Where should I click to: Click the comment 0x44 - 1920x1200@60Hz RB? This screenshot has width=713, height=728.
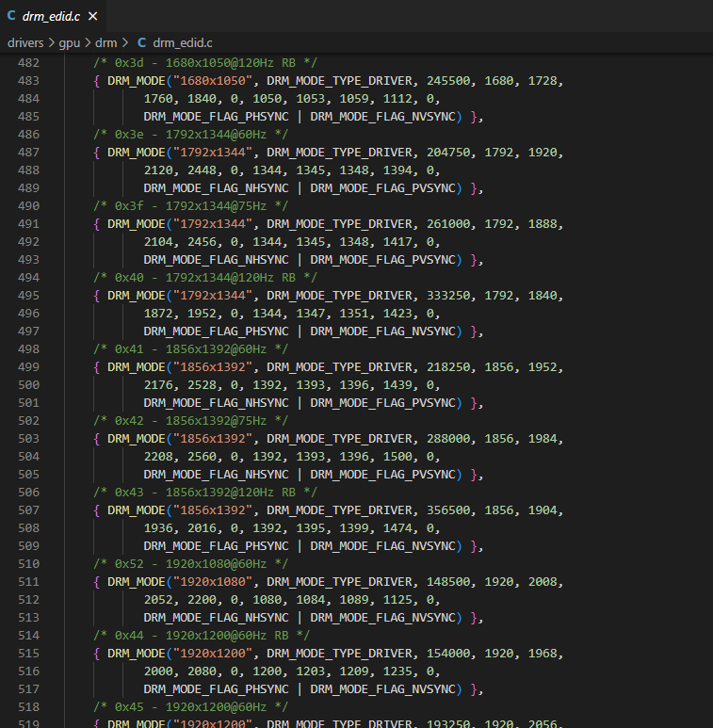tap(202, 635)
